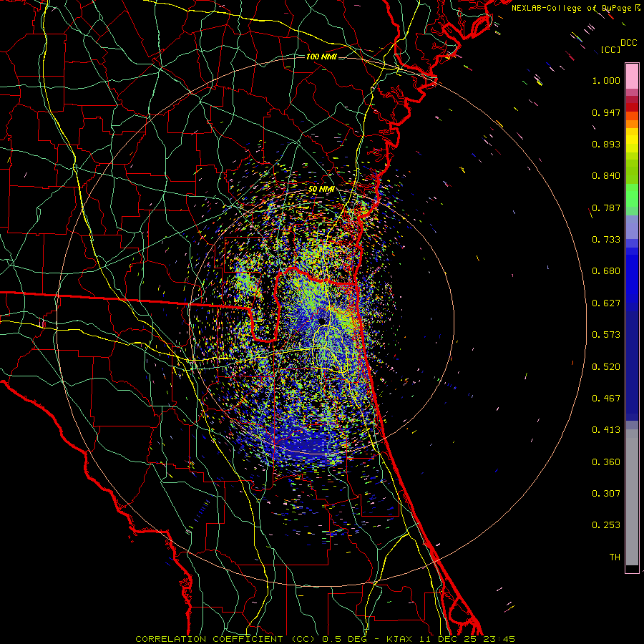Click the TH threshold label
This screenshot has width=644, height=644.
pyautogui.click(x=615, y=557)
